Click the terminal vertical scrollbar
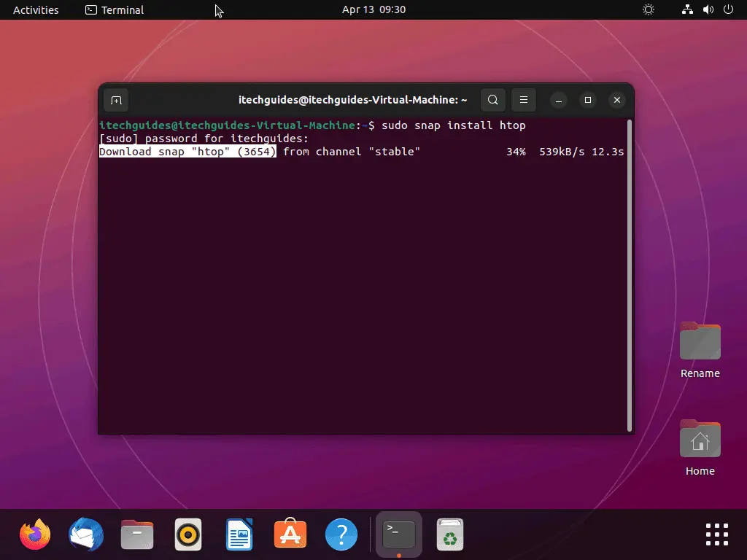Image resolution: width=747 pixels, height=560 pixels. click(x=629, y=277)
